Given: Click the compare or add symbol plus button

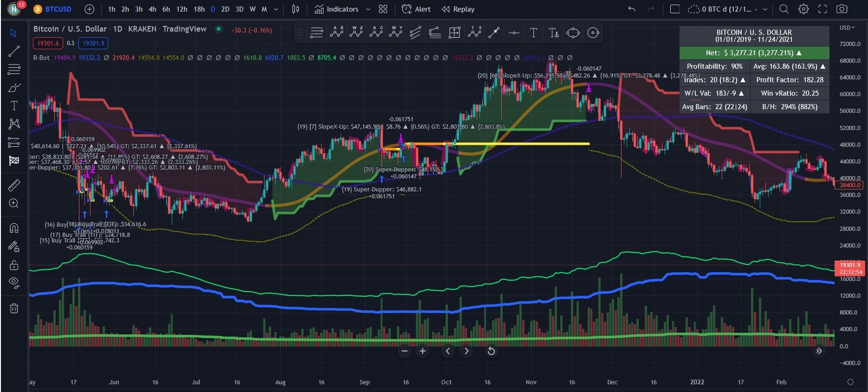Looking at the screenshot, I should tap(90, 9).
